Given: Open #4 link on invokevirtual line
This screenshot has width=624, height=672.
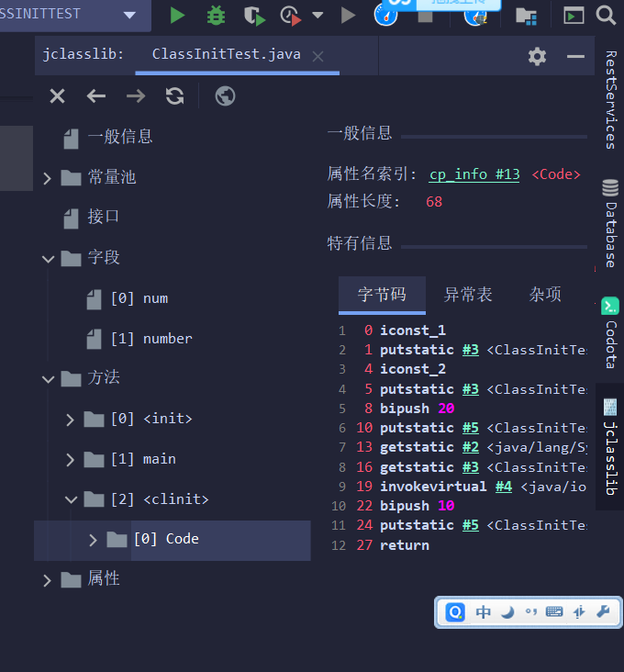Looking at the screenshot, I should tap(504, 487).
